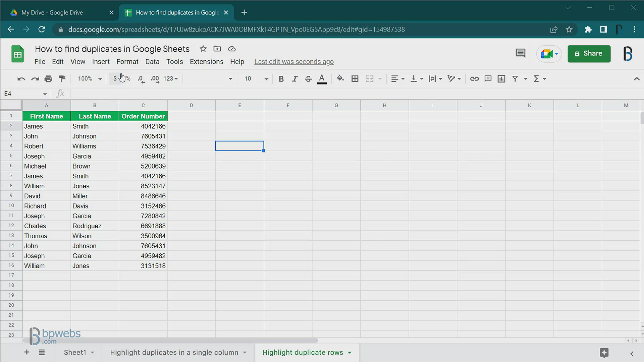The width and height of the screenshot is (644, 362).
Task: Open text wrapping dropdown
Action: (436, 79)
